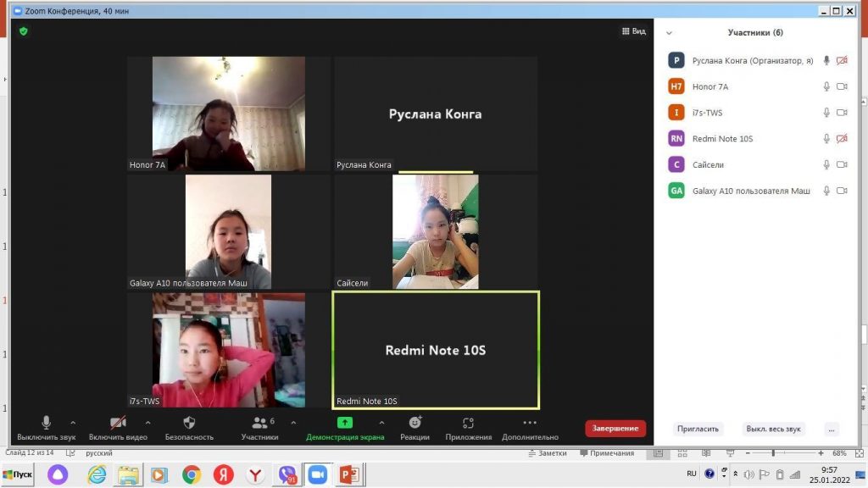Screen dimensions: 868x488
Task: Click the Дополнительно three-dots icon
Action: tap(530, 422)
